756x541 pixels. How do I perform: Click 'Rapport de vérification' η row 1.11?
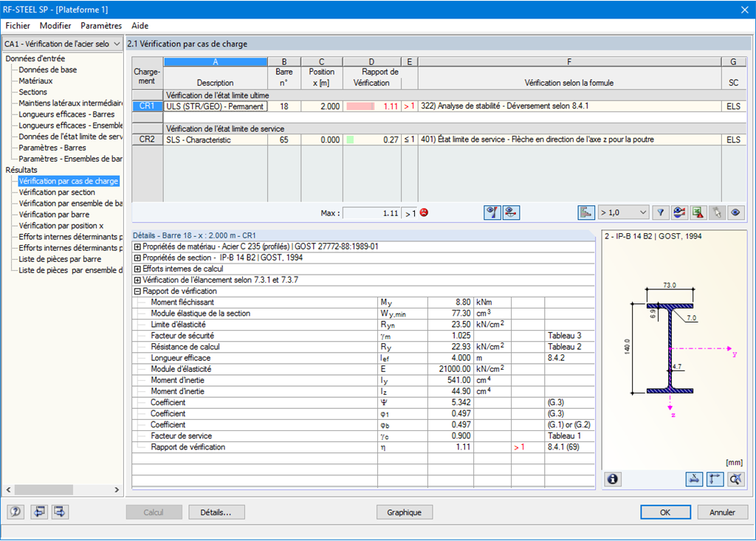tap(363, 447)
